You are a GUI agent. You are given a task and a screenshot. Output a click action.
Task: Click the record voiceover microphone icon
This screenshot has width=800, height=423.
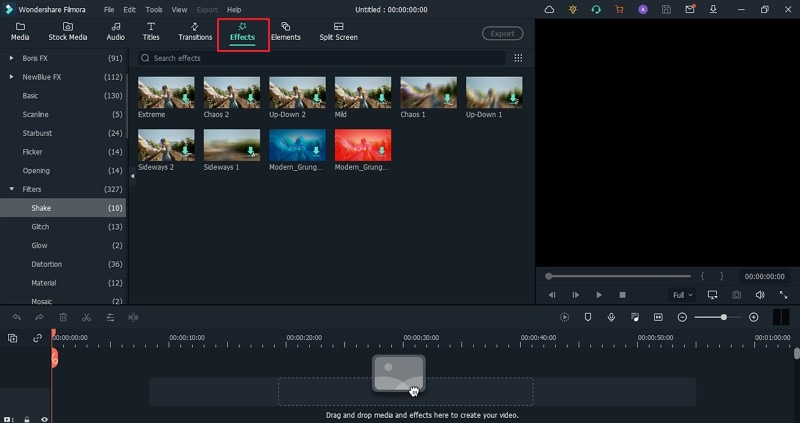[x=611, y=317]
